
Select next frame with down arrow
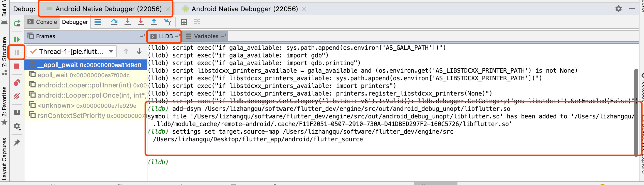(x=139, y=52)
